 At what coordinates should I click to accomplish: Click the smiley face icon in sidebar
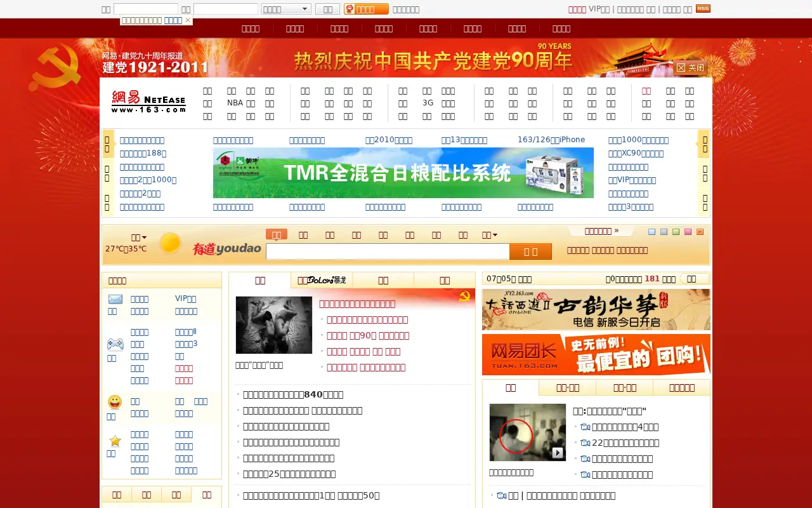[x=114, y=402]
